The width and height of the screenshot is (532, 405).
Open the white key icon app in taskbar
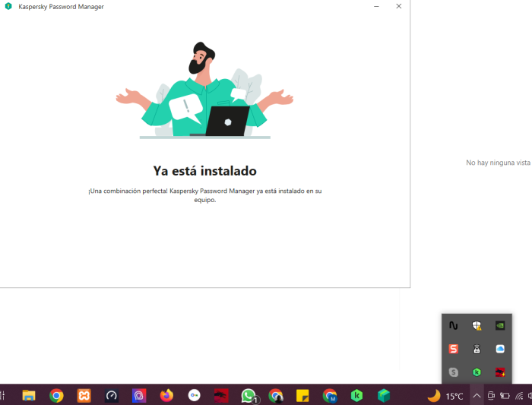(x=194, y=396)
